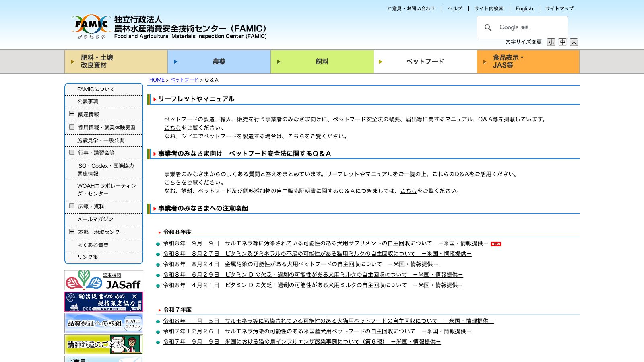
Task: Open ご意見・お問い合わせ in the header
Action: (x=411, y=8)
